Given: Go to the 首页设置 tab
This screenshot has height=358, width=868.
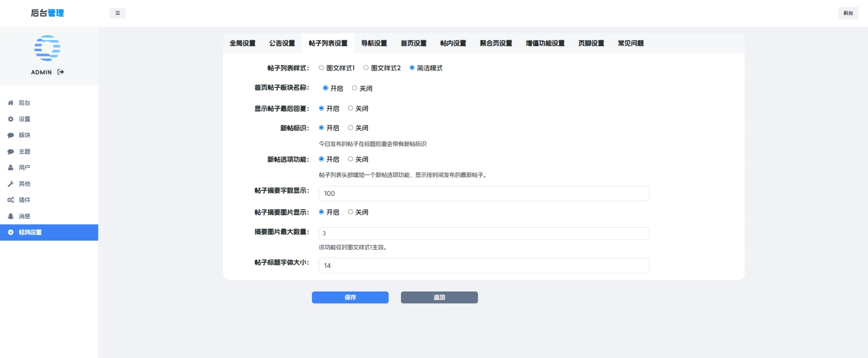Looking at the screenshot, I should click(414, 43).
